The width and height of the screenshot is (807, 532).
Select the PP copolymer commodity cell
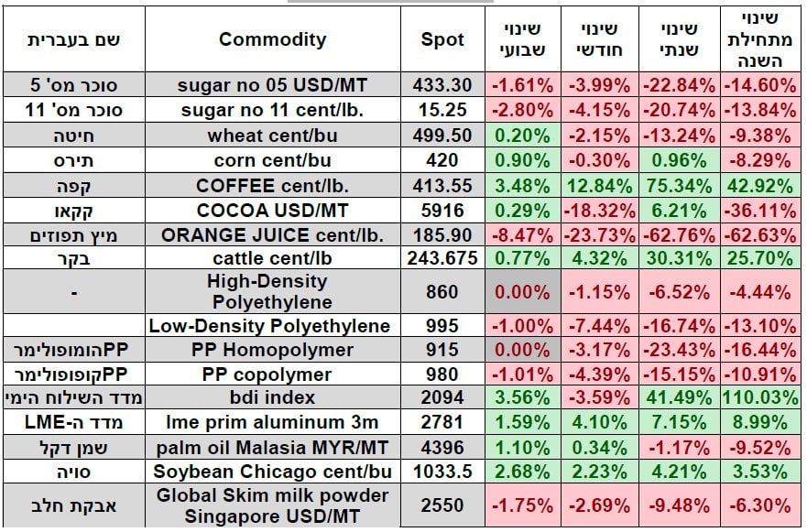pyautogui.click(x=272, y=375)
